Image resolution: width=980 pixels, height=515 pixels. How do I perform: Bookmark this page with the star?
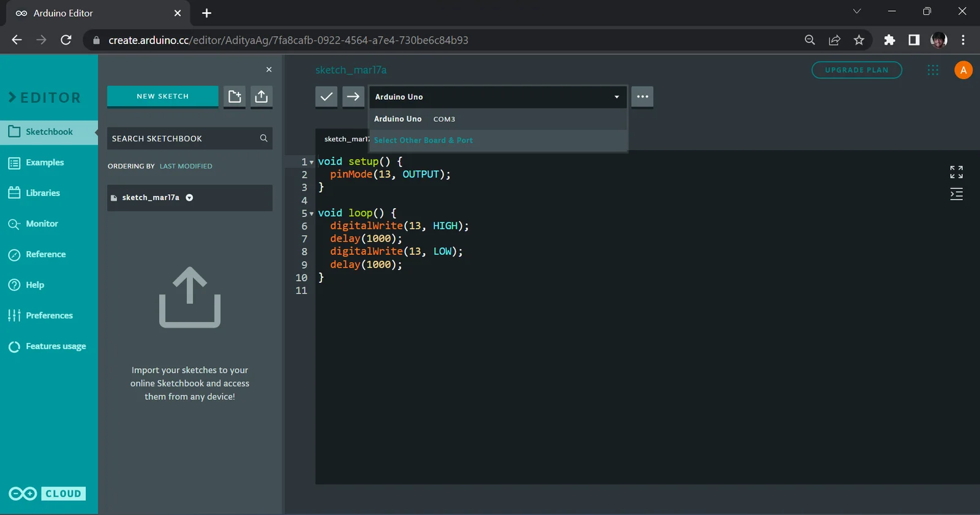[859, 40]
